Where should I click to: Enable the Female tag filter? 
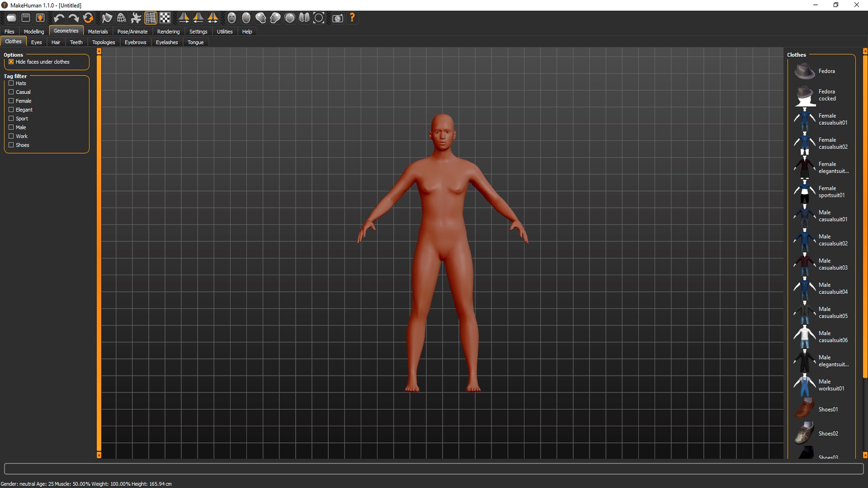coord(11,101)
